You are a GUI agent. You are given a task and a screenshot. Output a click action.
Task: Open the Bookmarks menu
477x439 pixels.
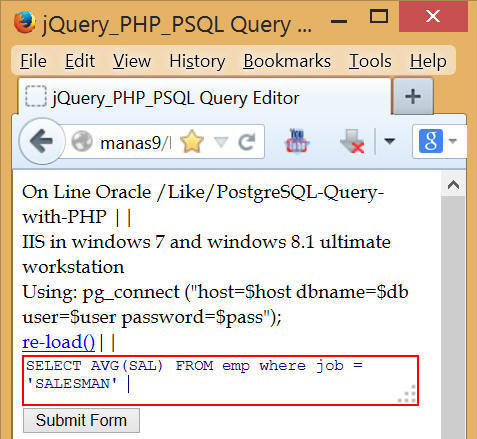287,61
